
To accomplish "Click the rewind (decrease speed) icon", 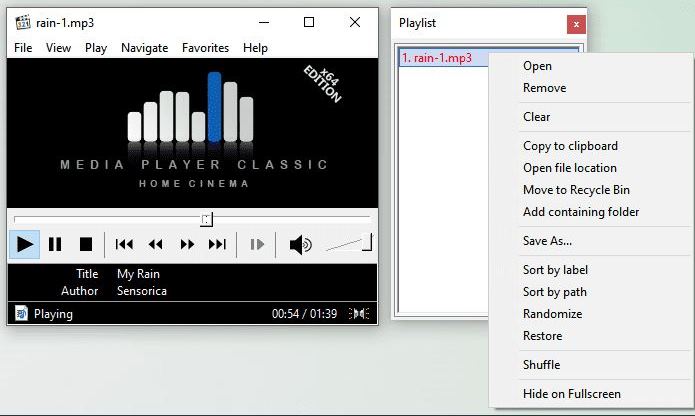I will coord(155,244).
